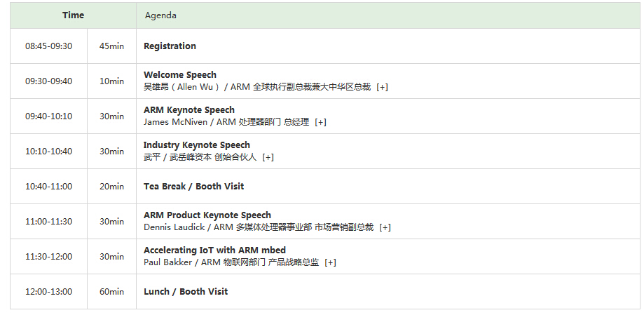Viewport: 644px width, 315px height.
Task: Click speaker name James McNiven
Action: [175, 122]
